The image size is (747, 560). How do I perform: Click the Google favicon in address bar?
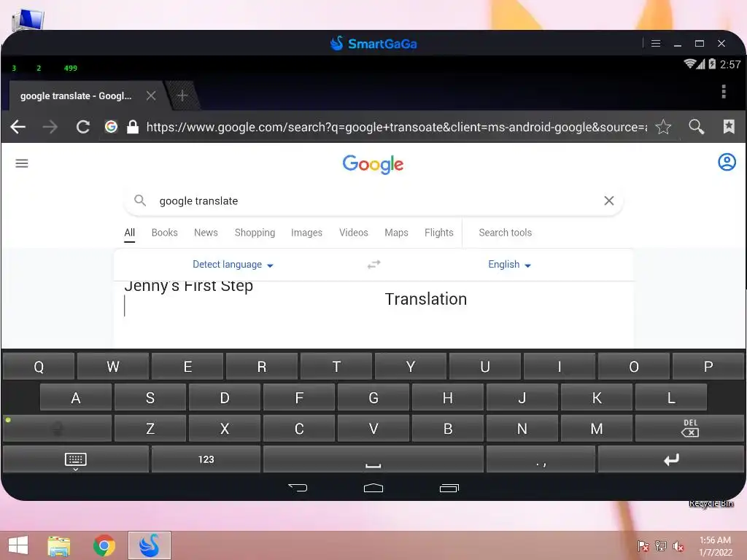[111, 127]
